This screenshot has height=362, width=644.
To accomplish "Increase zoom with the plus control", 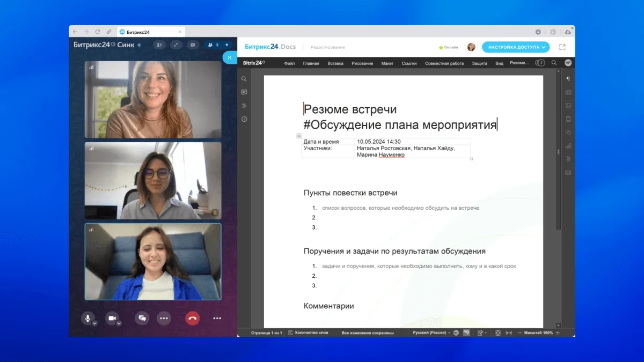I will click(x=558, y=333).
